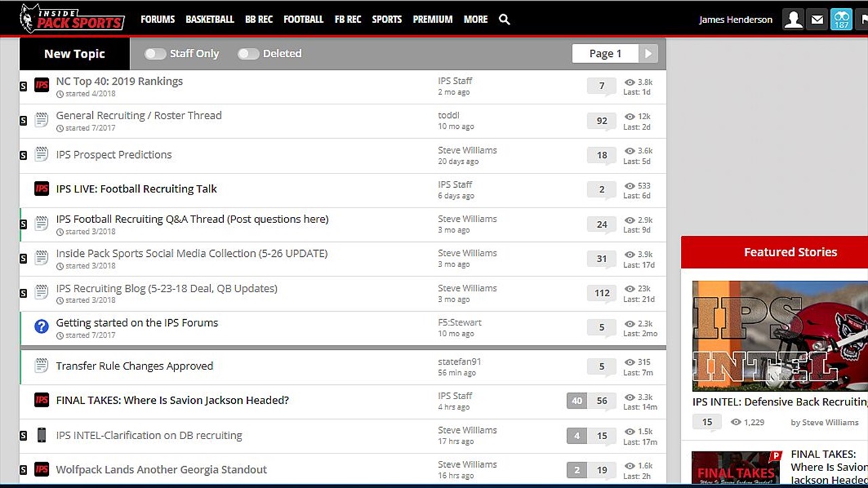Click eye icon on NC Top 40 row
The width and height of the screenshot is (868, 488).
(x=629, y=82)
